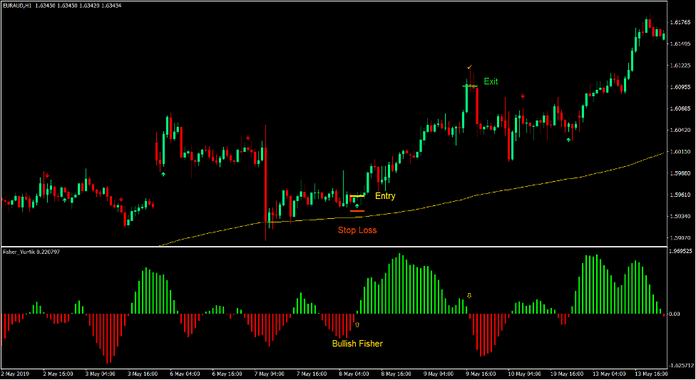Click the 1.61225 price axis label
This screenshot has width=696, height=380.
pos(680,65)
